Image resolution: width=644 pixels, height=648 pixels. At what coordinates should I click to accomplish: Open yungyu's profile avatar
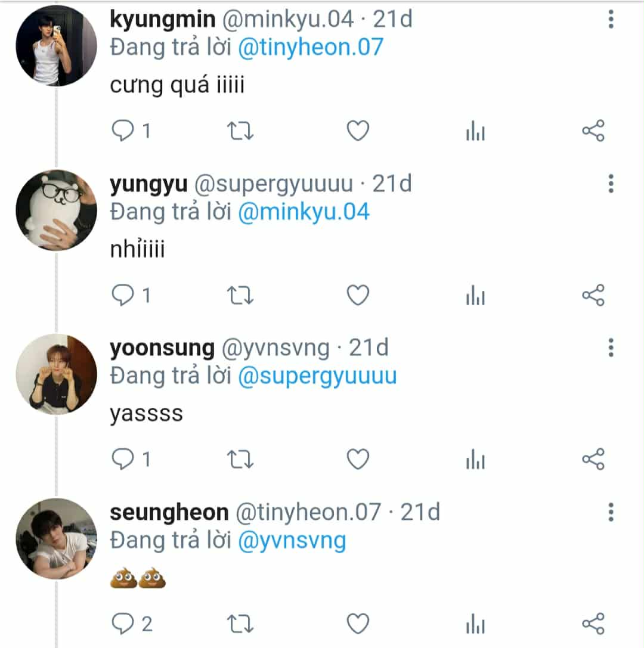coord(56,210)
